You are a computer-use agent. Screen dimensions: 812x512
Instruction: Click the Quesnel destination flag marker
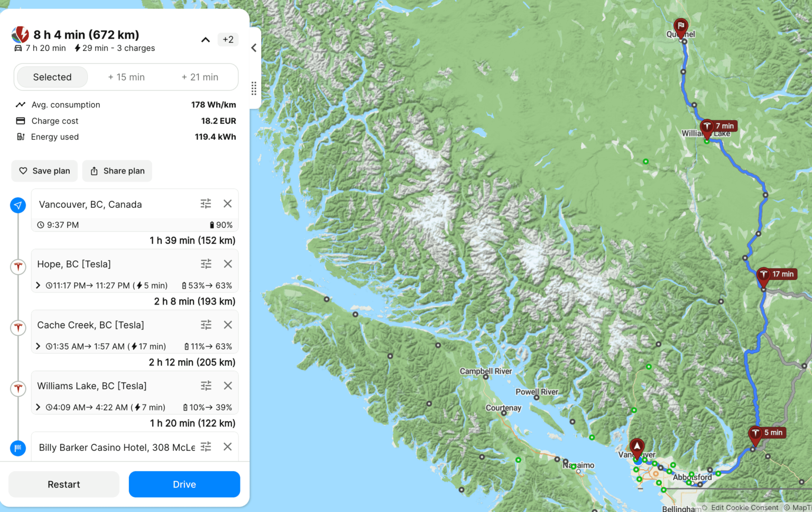tap(681, 28)
